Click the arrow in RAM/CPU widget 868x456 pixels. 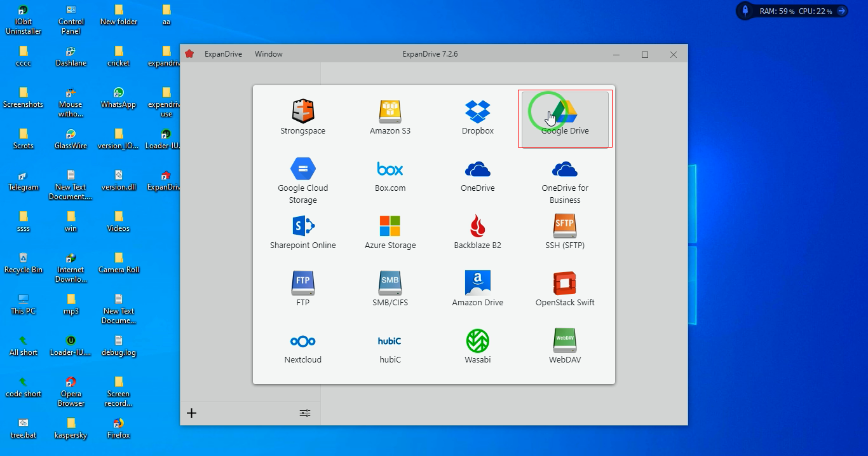[x=841, y=11]
